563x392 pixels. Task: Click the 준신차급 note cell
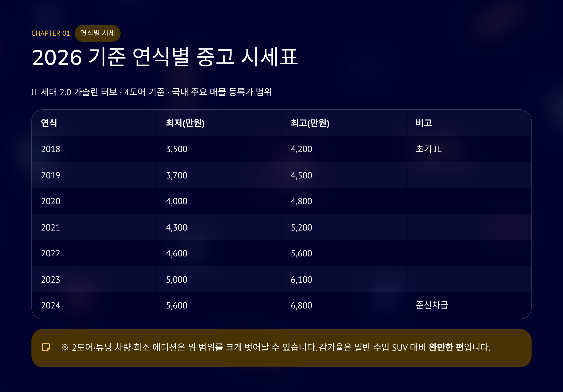[x=432, y=305]
